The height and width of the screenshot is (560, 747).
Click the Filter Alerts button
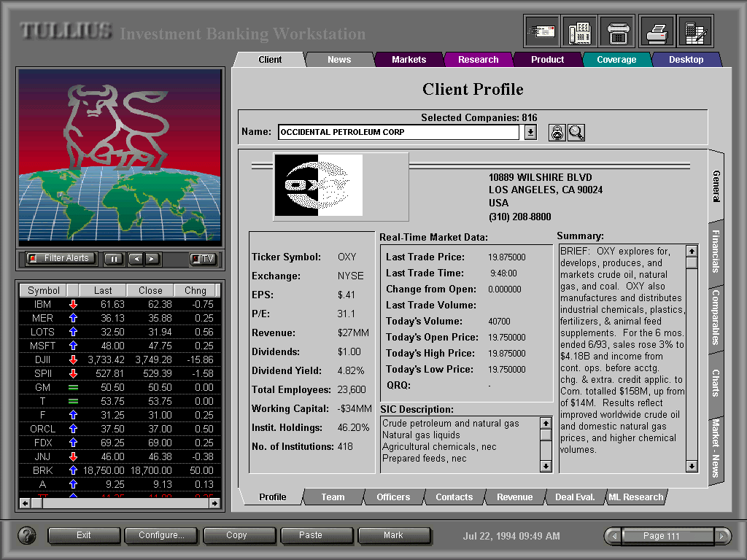(x=61, y=258)
